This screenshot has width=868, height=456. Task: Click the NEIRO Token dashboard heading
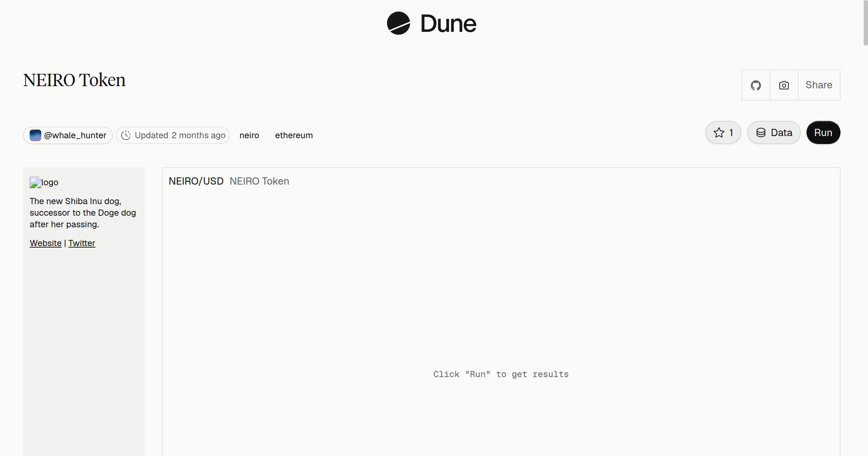pos(75,80)
